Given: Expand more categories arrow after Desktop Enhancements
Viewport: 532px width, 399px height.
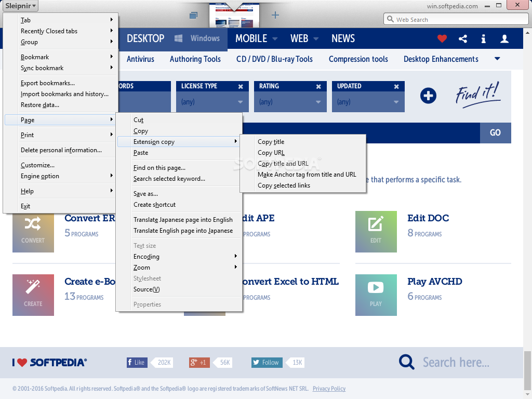Looking at the screenshot, I should coord(497,59).
